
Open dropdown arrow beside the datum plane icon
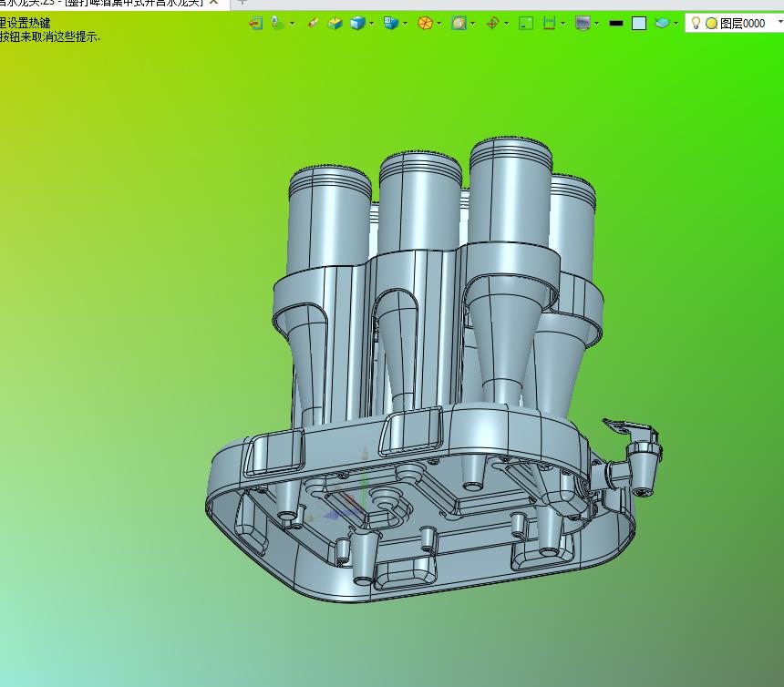pos(292,24)
